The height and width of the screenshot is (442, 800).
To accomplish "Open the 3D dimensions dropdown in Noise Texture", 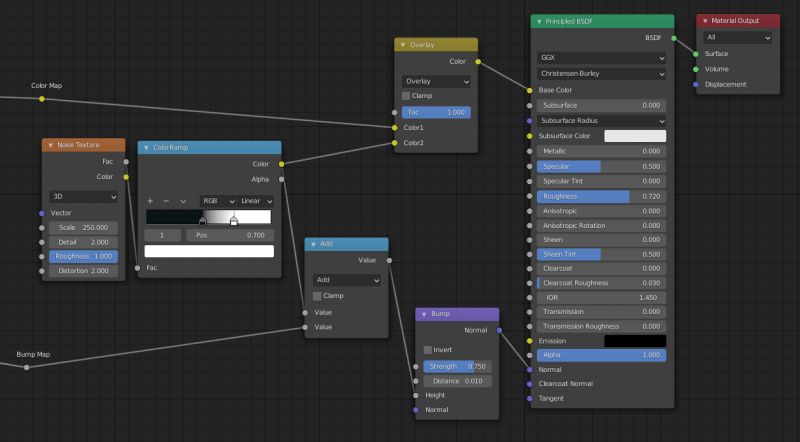I will click(x=84, y=197).
